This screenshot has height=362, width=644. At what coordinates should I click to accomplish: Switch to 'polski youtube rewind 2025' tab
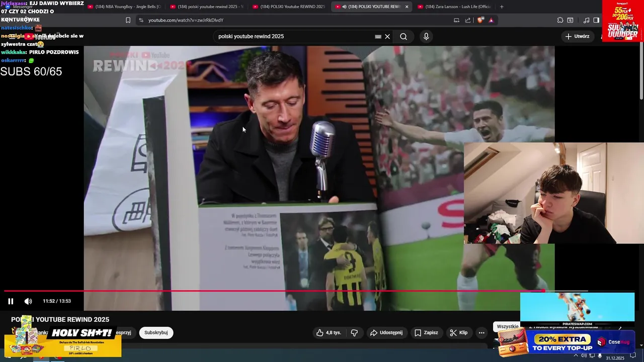point(207,7)
